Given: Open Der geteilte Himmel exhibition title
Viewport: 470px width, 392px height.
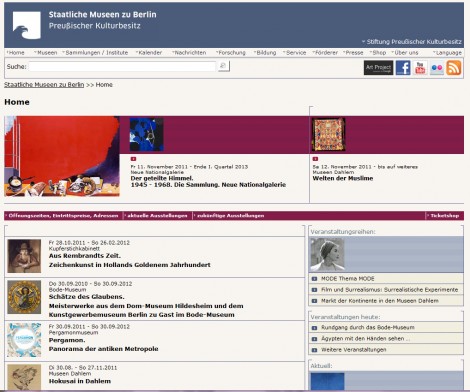Looking at the screenshot, I should [208, 181].
